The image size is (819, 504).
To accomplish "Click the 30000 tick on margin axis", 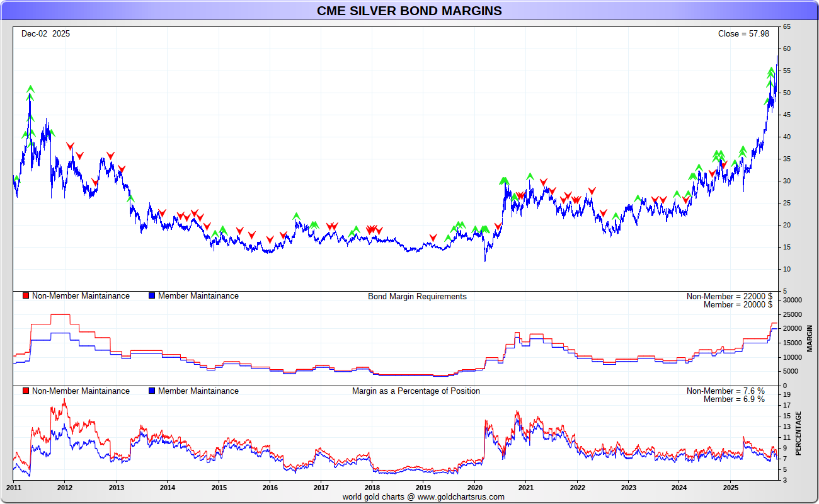I will click(x=793, y=300).
